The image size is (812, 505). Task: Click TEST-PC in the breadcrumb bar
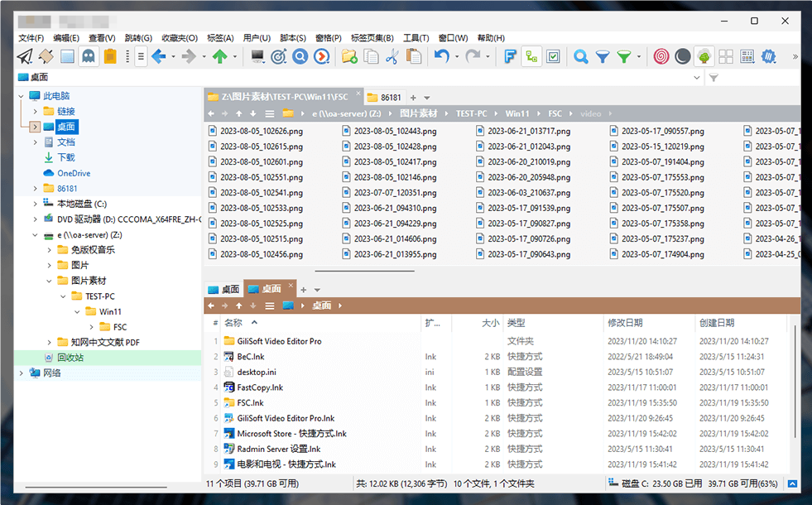coord(471,113)
